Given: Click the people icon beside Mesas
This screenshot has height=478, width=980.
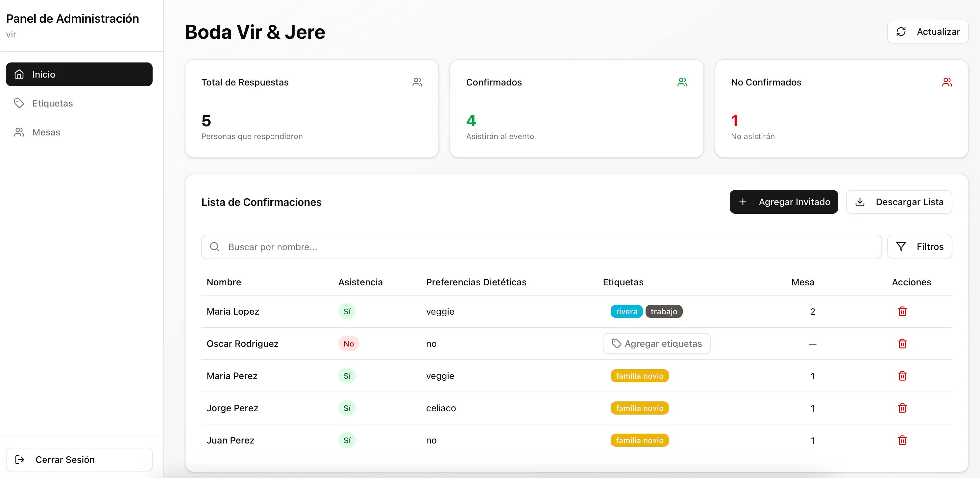Looking at the screenshot, I should coord(19,132).
